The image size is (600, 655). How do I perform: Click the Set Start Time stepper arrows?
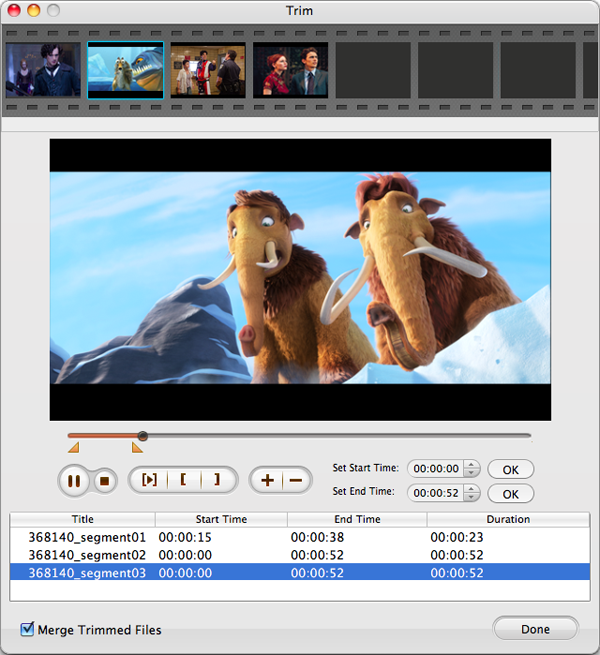tap(472, 469)
